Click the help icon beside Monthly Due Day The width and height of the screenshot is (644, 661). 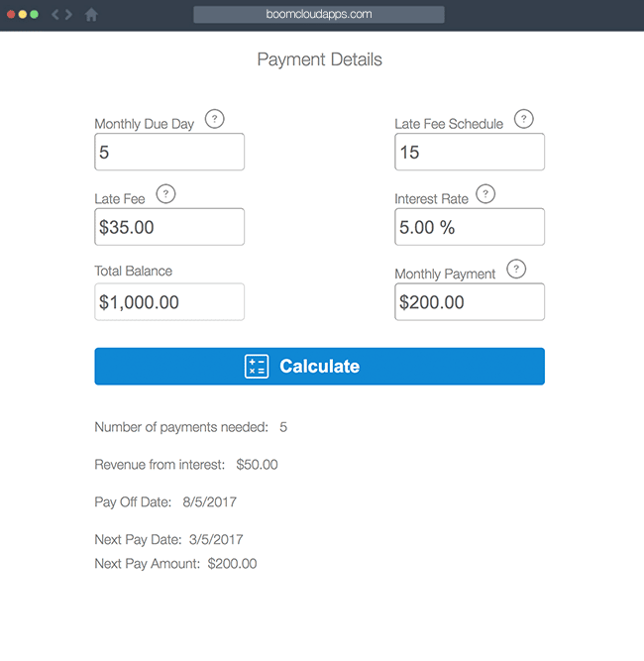click(x=215, y=119)
